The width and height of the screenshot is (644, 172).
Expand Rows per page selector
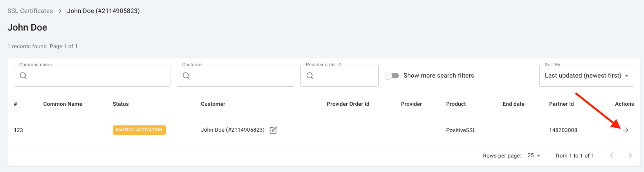(x=534, y=156)
